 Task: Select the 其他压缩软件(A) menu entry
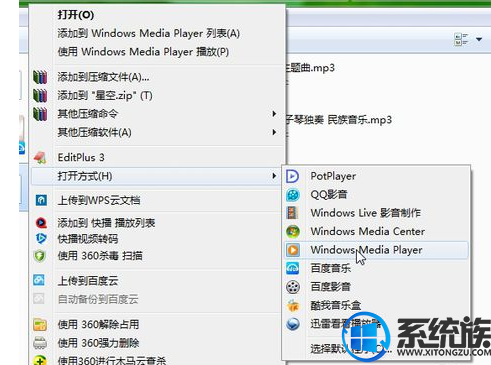tap(156, 132)
